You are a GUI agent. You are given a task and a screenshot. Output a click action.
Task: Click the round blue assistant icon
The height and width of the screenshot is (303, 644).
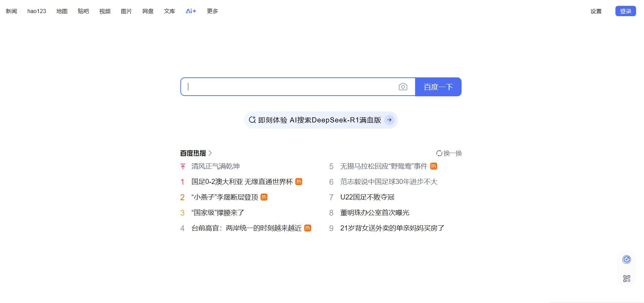coord(627,259)
